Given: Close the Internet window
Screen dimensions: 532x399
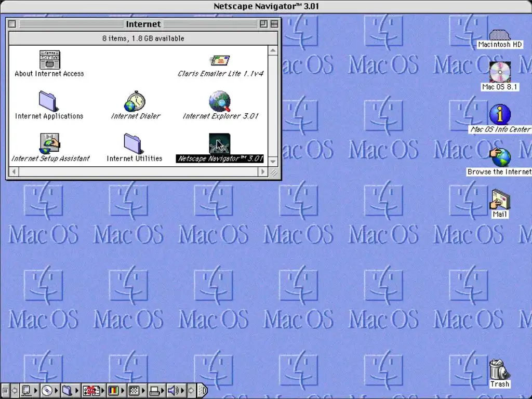Looking at the screenshot, I should (x=12, y=24).
